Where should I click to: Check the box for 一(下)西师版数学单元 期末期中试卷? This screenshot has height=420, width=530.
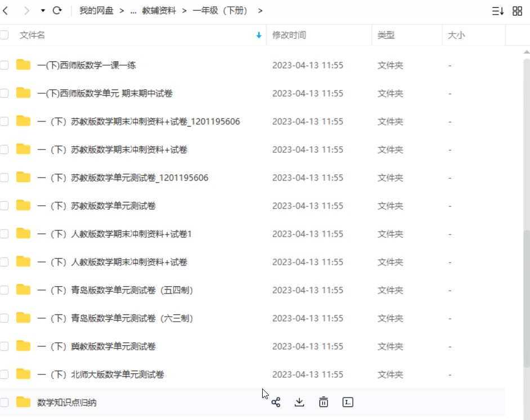5,93
